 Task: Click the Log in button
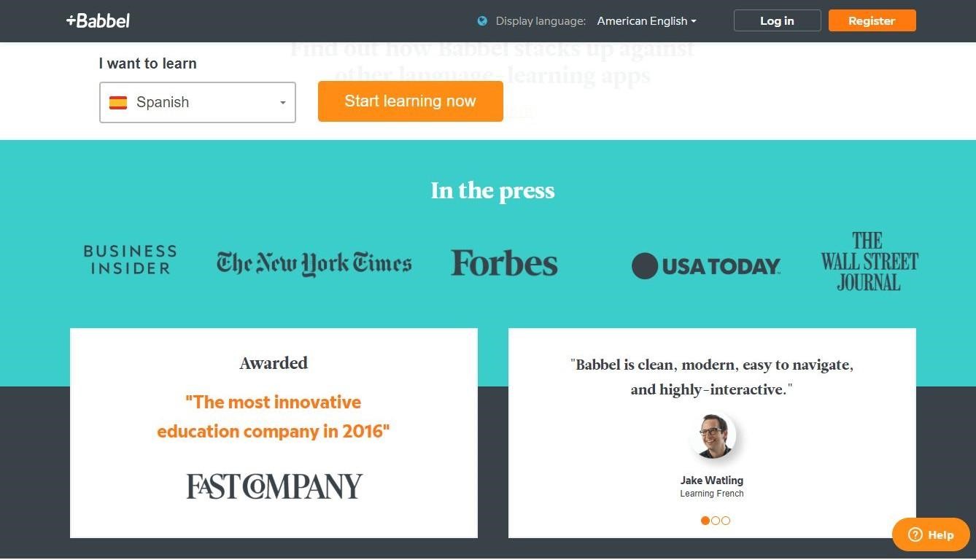pyautogui.click(x=777, y=20)
